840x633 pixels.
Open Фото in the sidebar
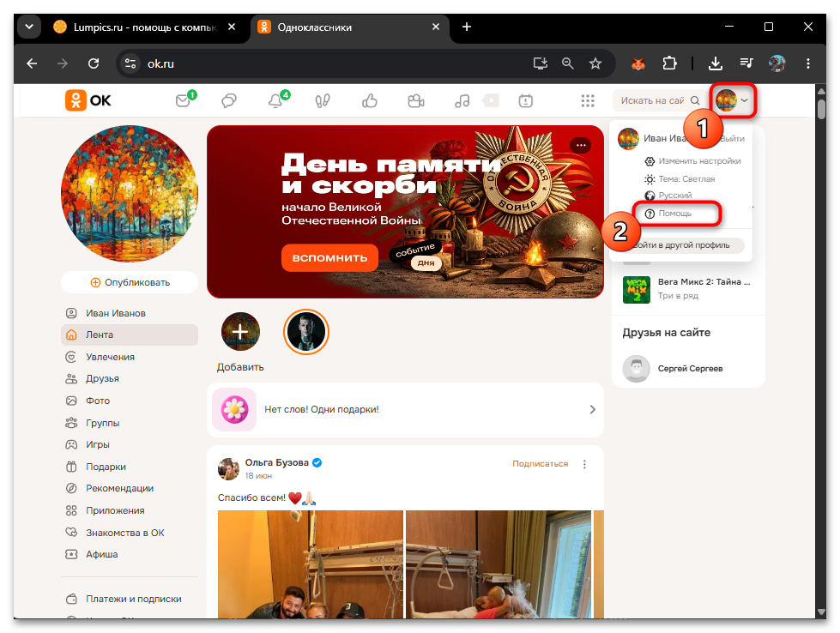[98, 401]
